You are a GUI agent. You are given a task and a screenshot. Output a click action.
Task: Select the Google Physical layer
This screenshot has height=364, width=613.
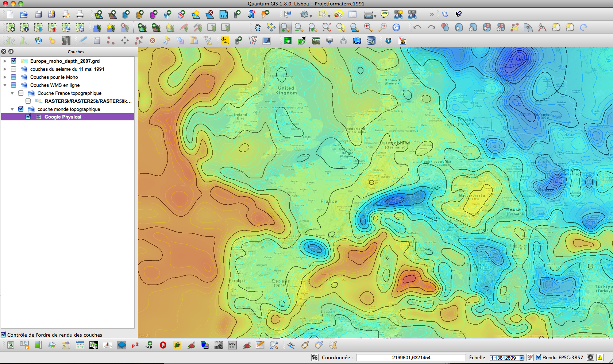pyautogui.click(x=63, y=117)
